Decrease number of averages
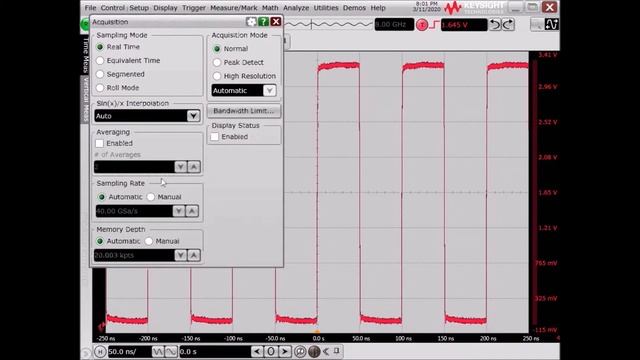 coord(180,167)
